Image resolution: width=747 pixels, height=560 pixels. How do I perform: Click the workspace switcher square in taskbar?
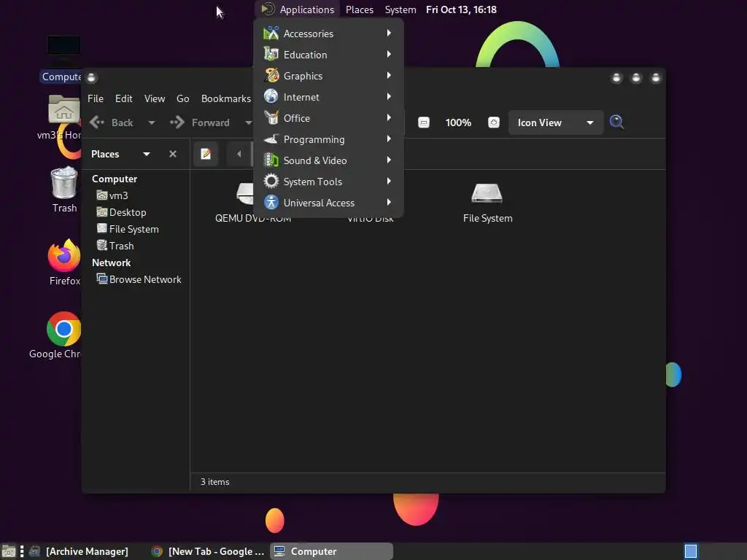pos(691,551)
